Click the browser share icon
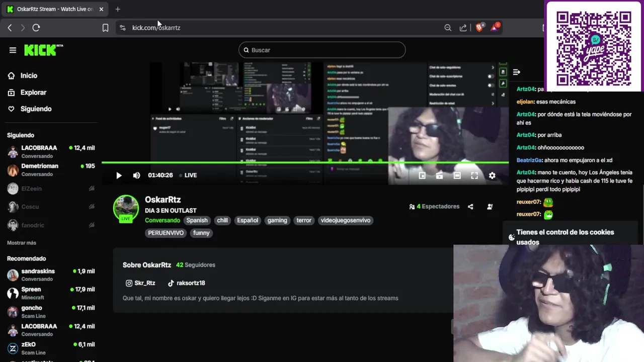Image resolution: width=644 pixels, height=362 pixels. coord(463,28)
